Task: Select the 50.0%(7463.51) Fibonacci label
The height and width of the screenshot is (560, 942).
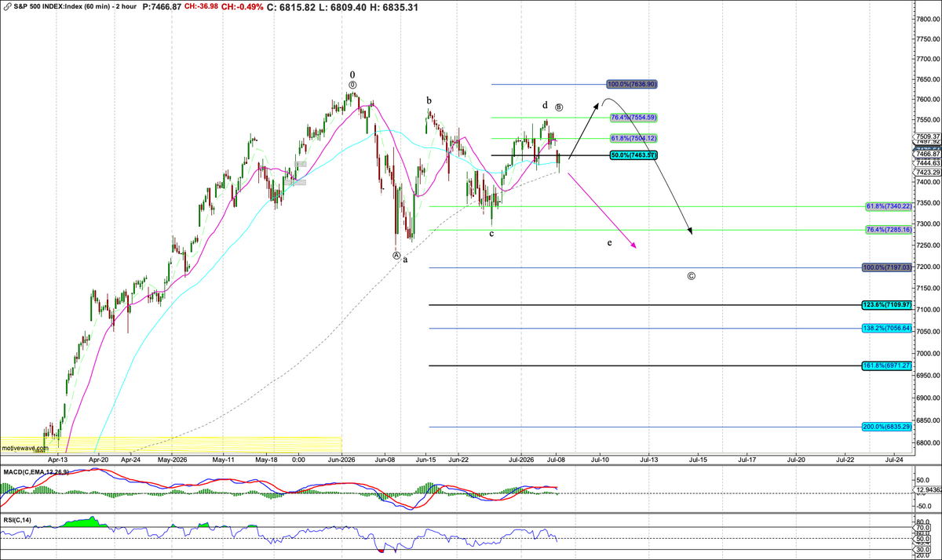Action: pos(634,155)
